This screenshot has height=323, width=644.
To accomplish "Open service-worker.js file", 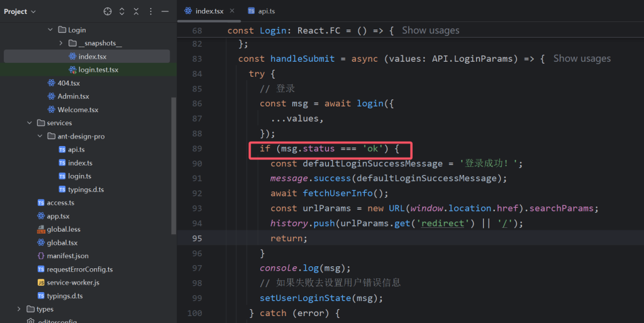I will click(73, 283).
